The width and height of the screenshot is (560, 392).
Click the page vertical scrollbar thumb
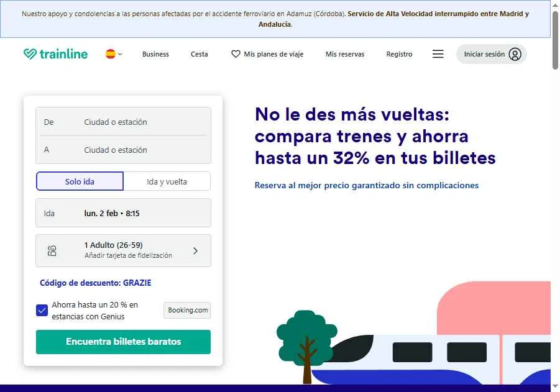coord(555,40)
